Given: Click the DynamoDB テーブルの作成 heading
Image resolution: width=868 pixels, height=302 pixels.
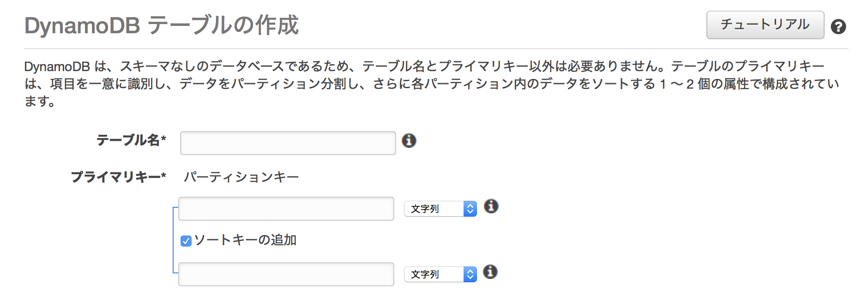Looking at the screenshot, I should pos(162,26).
